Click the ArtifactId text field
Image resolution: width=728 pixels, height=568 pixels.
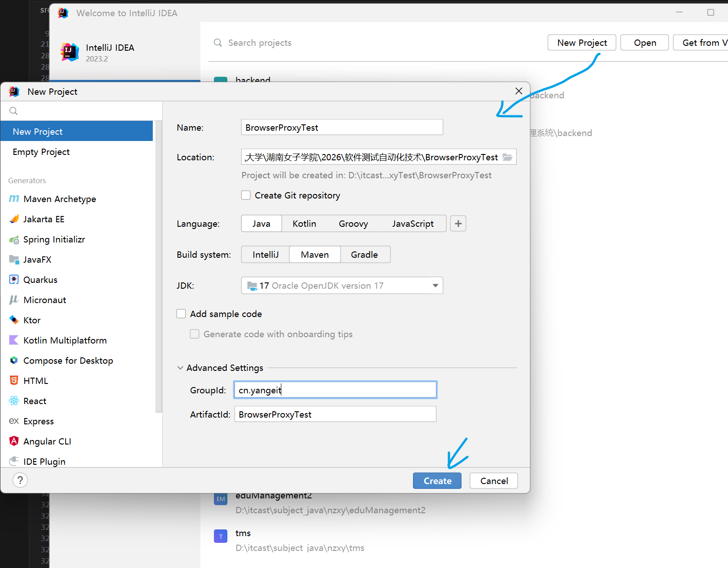point(335,414)
